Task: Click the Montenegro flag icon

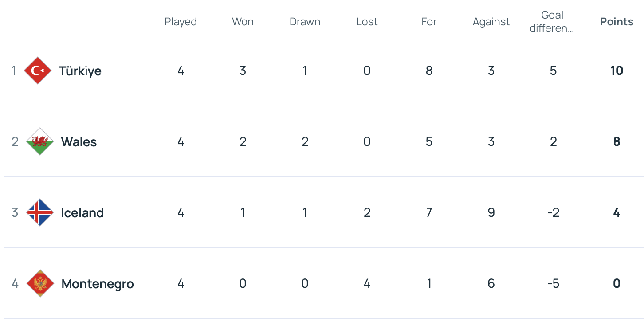Action: point(40,283)
